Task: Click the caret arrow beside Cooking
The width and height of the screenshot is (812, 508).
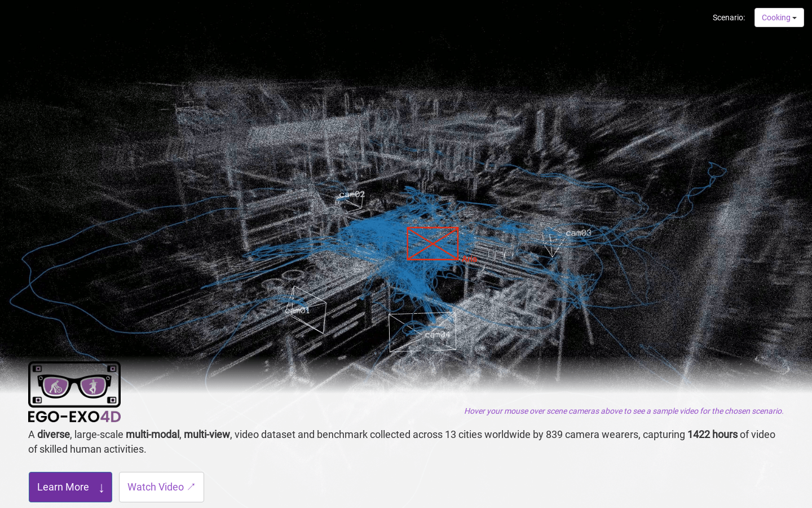Action: (795, 18)
